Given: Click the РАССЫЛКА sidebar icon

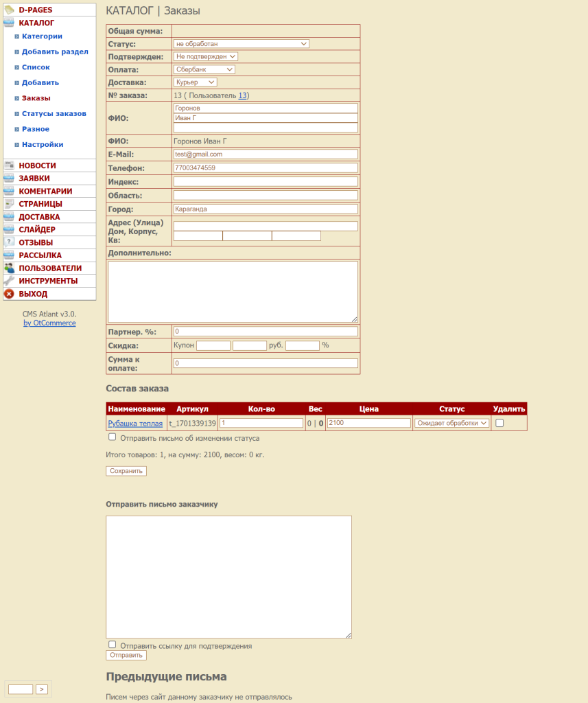Looking at the screenshot, I should (9, 255).
